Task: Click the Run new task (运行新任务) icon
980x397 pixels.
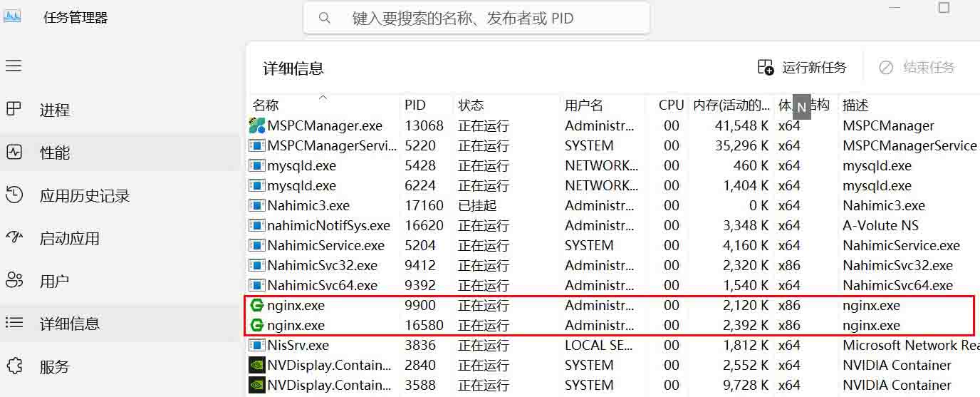Action: point(766,67)
